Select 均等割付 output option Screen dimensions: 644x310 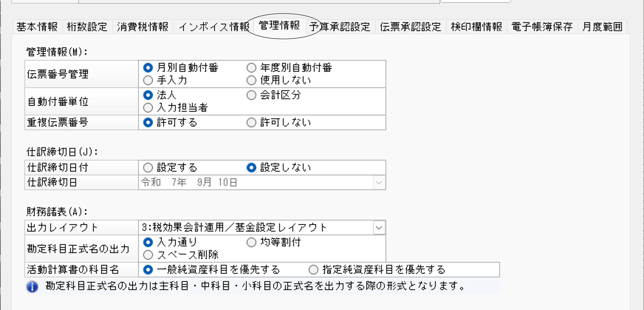[251, 242]
